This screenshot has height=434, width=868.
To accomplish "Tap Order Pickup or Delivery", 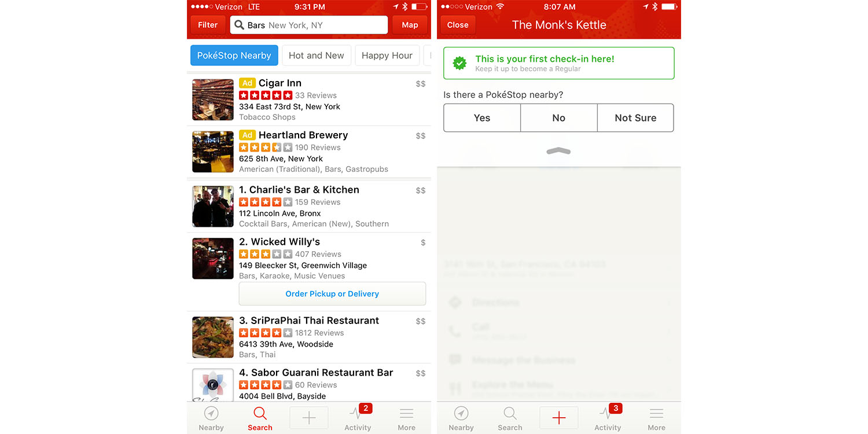I will 332,294.
